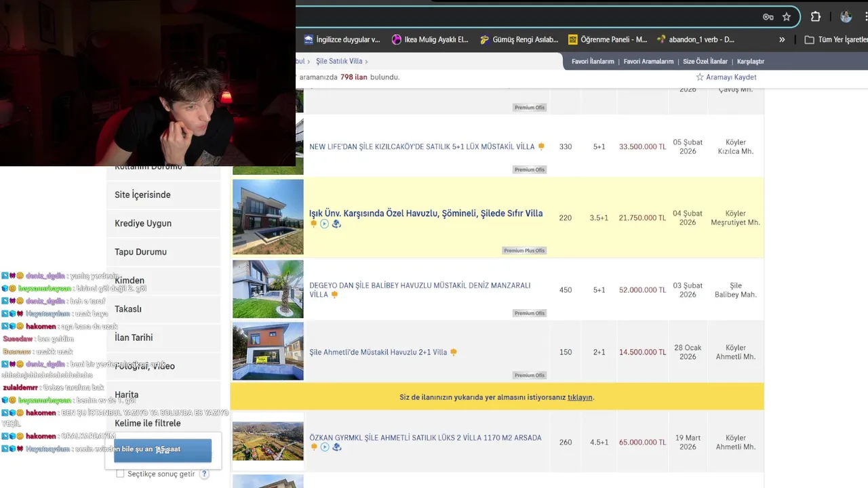Screen dimensions: 868x488
Task: Expand the Kimden filter
Action: tap(163, 280)
